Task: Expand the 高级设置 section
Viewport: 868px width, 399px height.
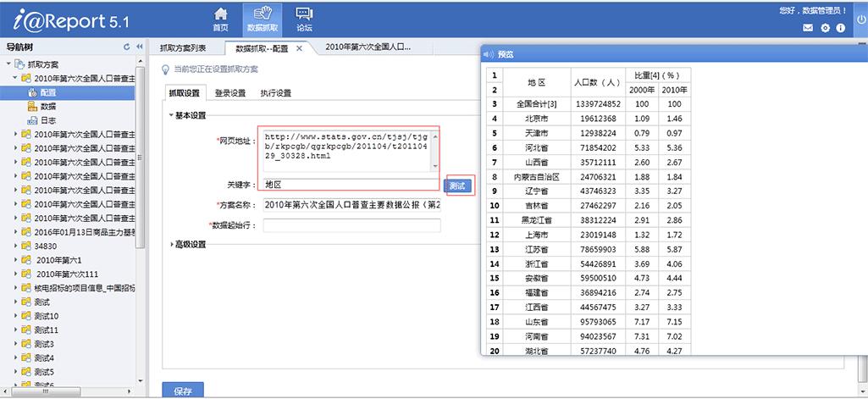Action: [171, 244]
